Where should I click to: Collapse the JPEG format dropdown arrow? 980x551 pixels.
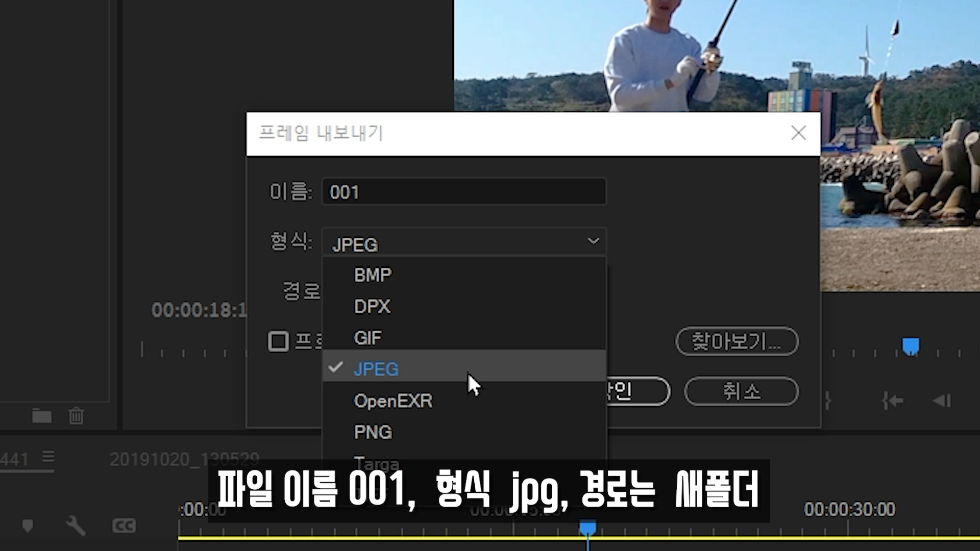pyautogui.click(x=593, y=241)
